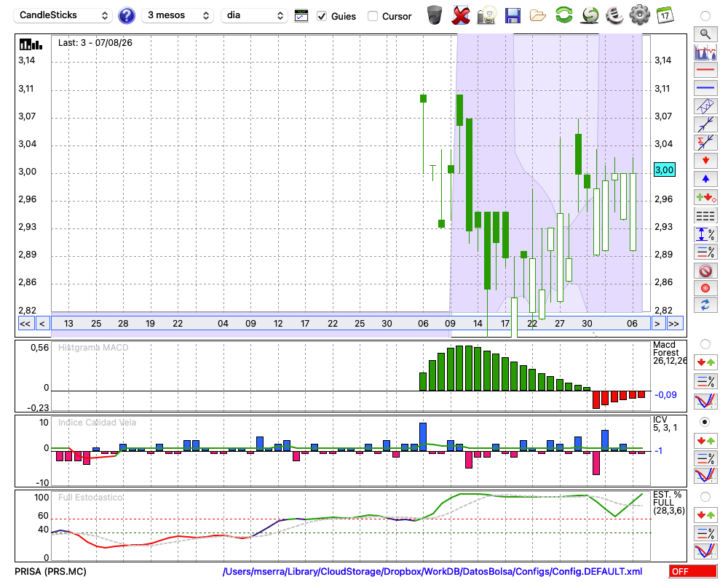
Task: Select the MACD panel radio button
Action: [x=705, y=344]
